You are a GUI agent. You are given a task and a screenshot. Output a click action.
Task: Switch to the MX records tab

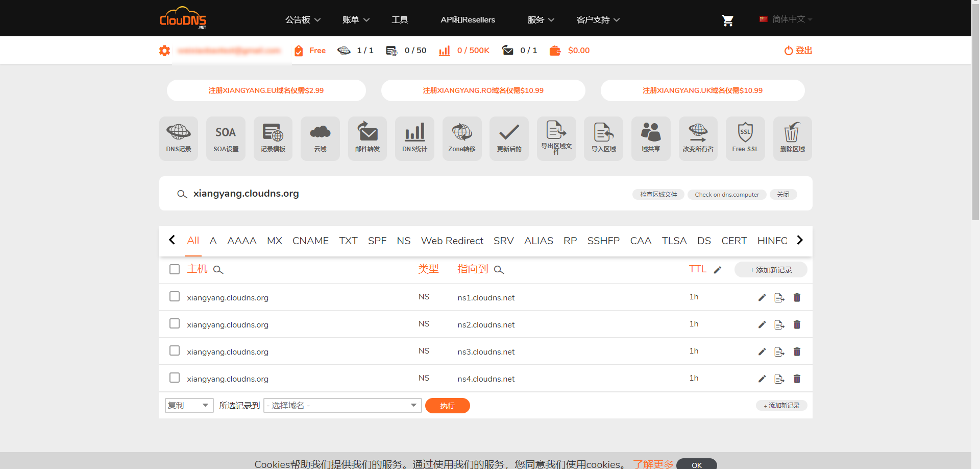(275, 241)
